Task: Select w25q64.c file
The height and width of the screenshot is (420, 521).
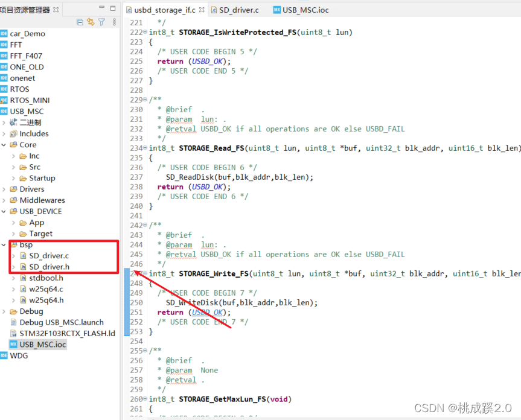Action: point(46,289)
